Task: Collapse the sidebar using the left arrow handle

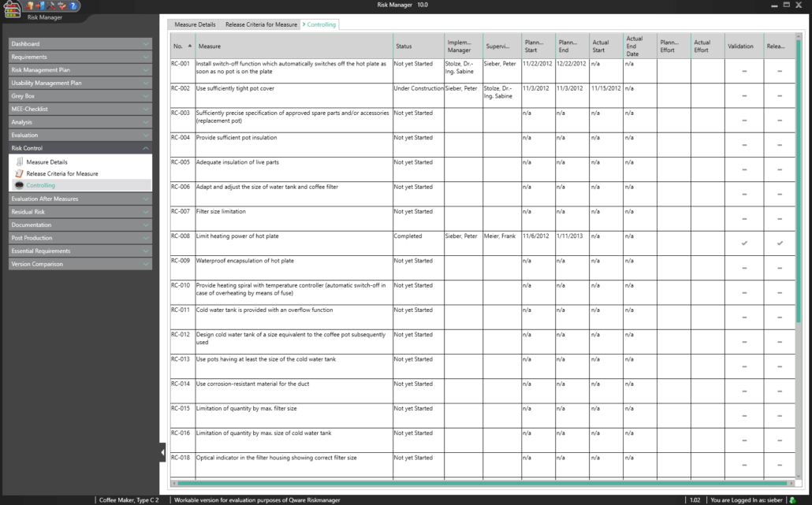Action: click(162, 453)
